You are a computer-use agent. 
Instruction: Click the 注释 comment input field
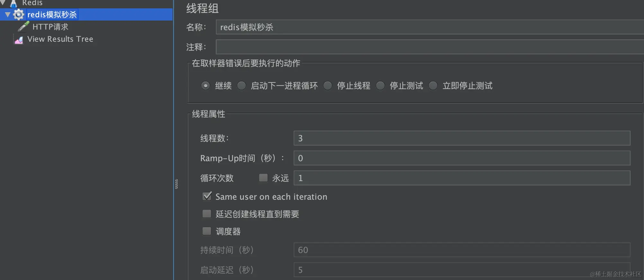coord(430,47)
